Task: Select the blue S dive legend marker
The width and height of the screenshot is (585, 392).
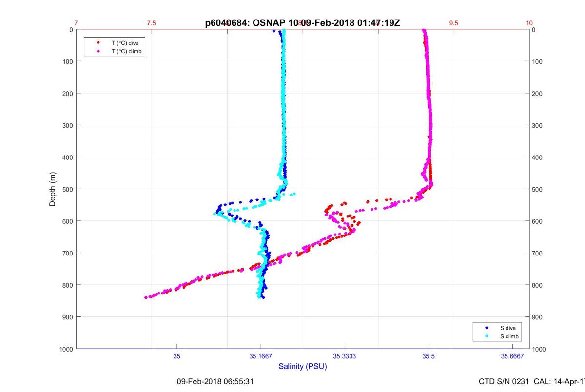Action: pyautogui.click(x=487, y=328)
